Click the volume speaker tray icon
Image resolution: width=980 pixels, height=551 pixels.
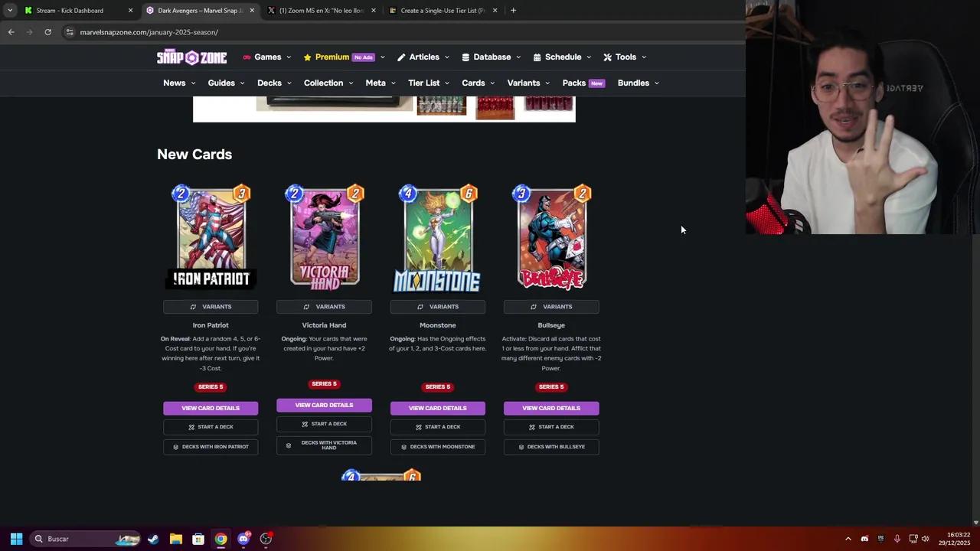[x=925, y=539]
